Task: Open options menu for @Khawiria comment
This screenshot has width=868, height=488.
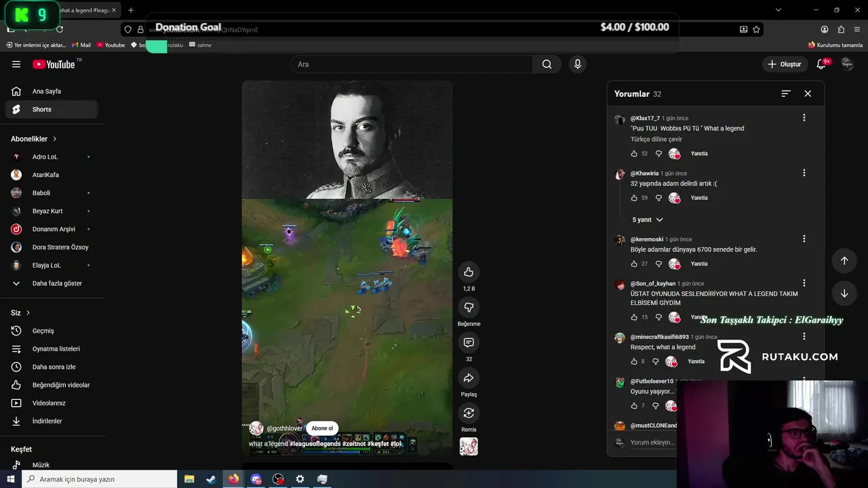Action: pyautogui.click(x=804, y=173)
